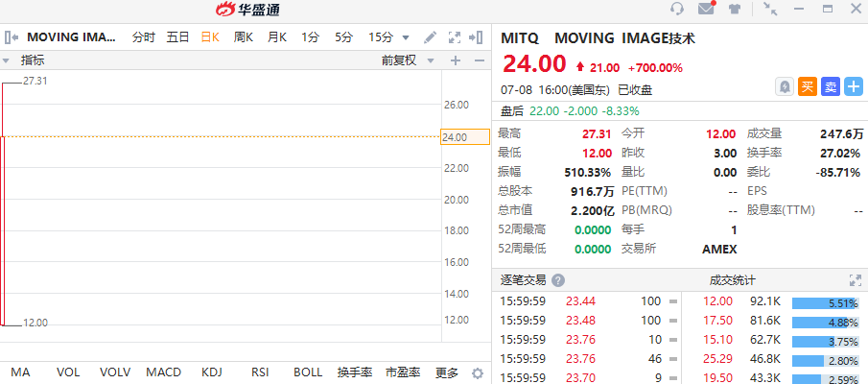This screenshot has width=868, height=384.
Task: Enable the BOLL indicator
Action: (308, 372)
